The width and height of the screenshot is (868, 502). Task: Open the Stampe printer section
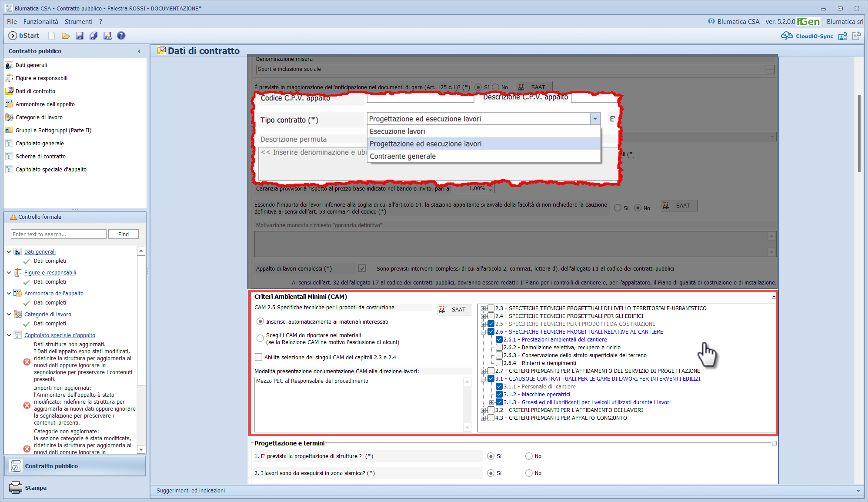click(x=36, y=488)
